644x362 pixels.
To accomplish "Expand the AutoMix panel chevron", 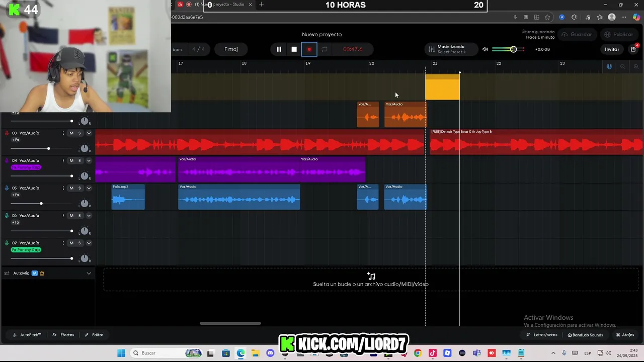I will pyautogui.click(x=89, y=273).
